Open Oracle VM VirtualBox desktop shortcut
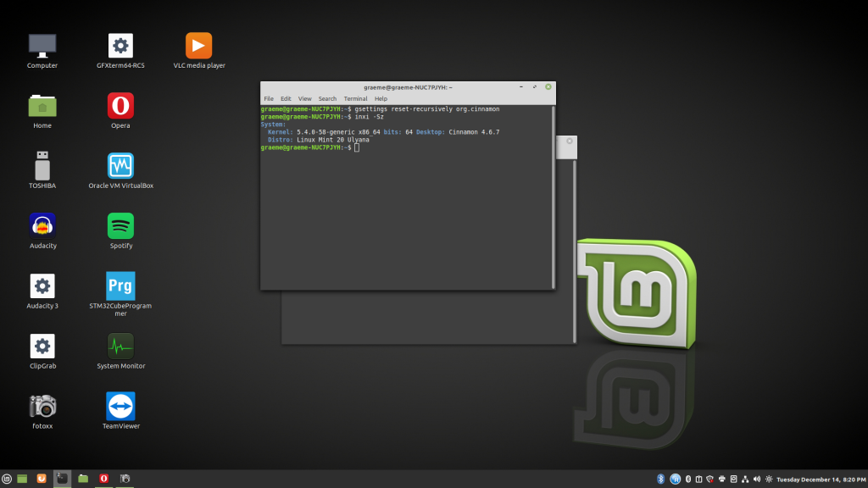This screenshot has height=488, width=868. pos(120,166)
